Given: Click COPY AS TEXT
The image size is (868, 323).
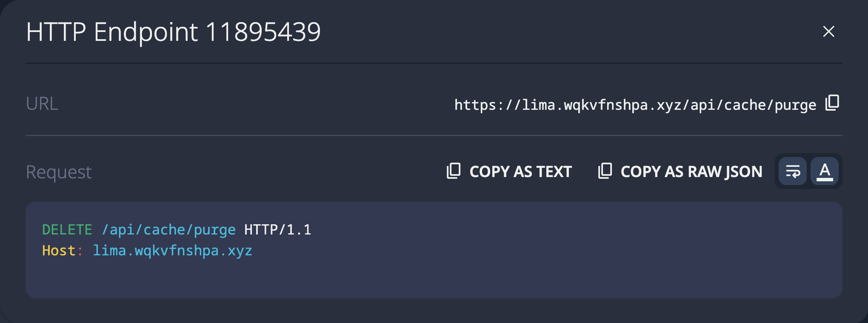Looking at the screenshot, I should click(520, 172).
